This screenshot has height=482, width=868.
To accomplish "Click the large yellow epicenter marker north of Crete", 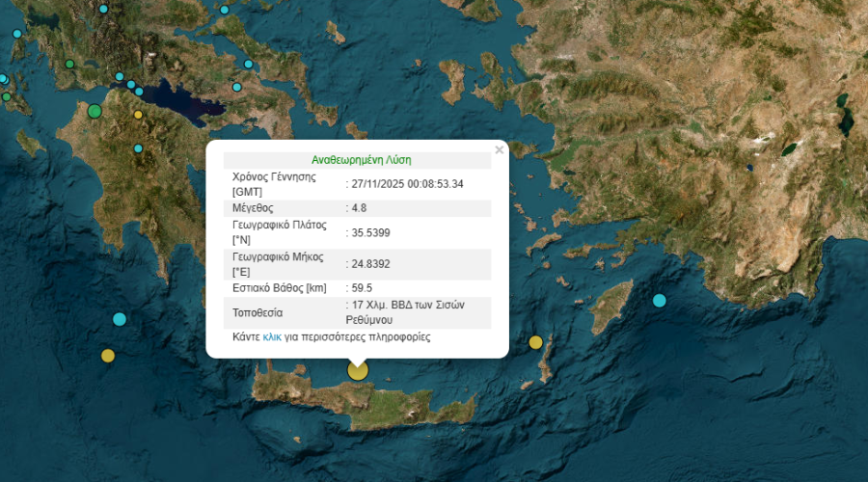I will point(358,370).
